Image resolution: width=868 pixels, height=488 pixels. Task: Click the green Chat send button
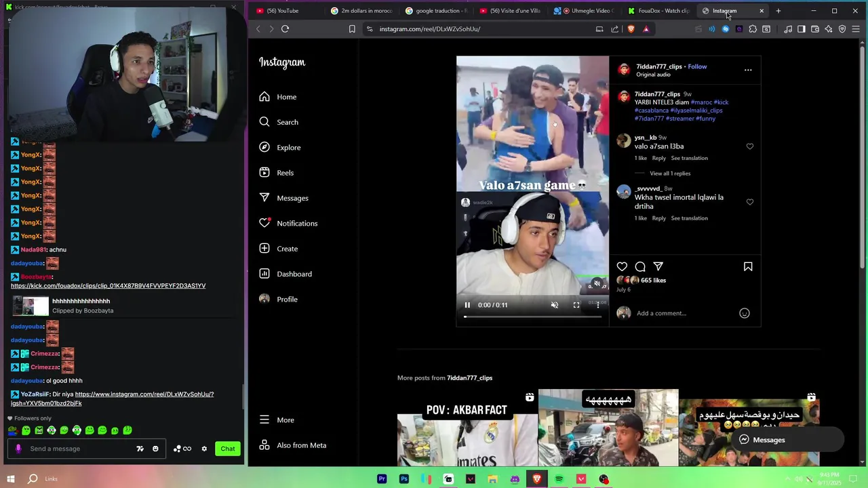[228, 449]
